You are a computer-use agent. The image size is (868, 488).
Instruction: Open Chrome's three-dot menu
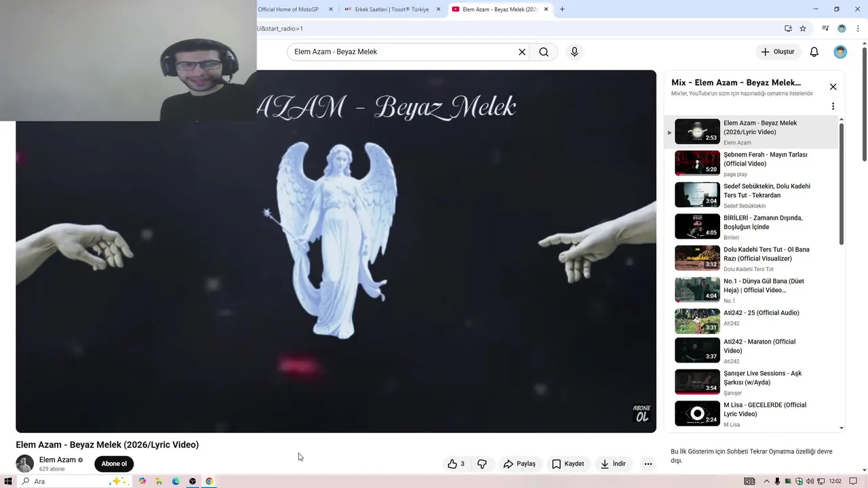click(858, 28)
